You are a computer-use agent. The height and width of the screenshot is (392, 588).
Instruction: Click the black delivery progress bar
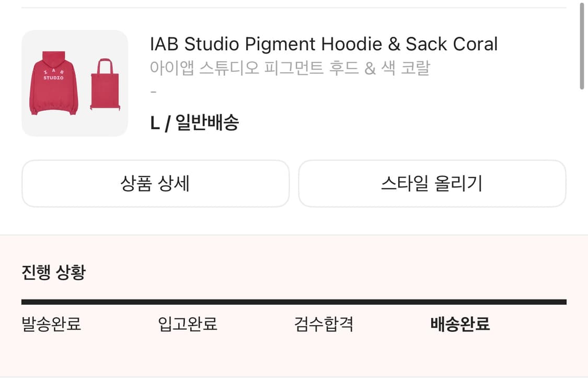[294, 302]
